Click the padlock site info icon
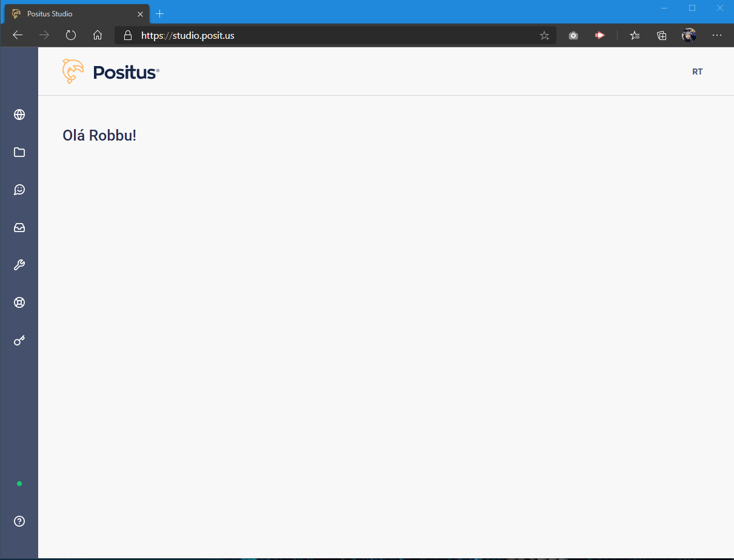The height and width of the screenshot is (560, 734). coord(127,35)
